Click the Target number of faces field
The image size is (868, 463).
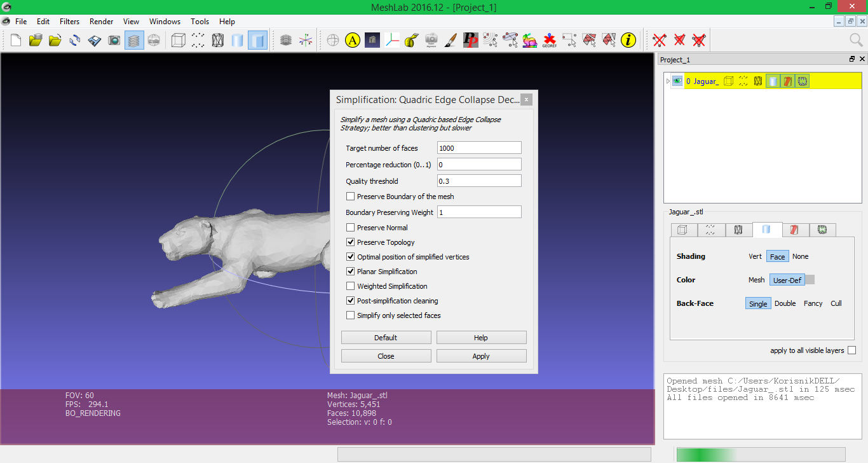[x=479, y=148]
